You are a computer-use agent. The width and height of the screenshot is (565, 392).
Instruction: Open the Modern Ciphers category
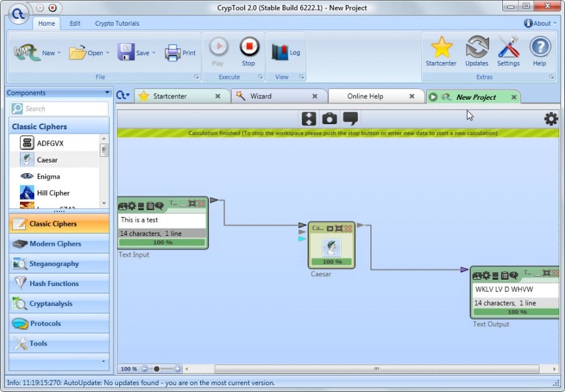(x=56, y=243)
